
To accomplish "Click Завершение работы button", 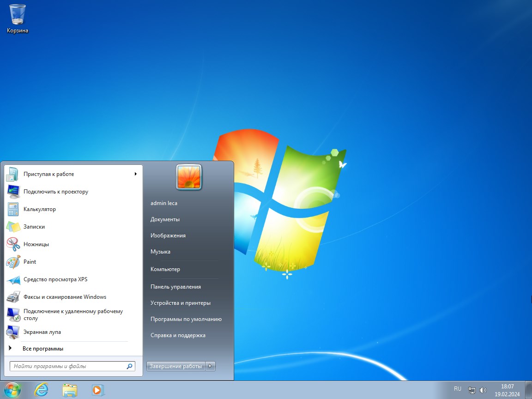I will pyautogui.click(x=176, y=366).
